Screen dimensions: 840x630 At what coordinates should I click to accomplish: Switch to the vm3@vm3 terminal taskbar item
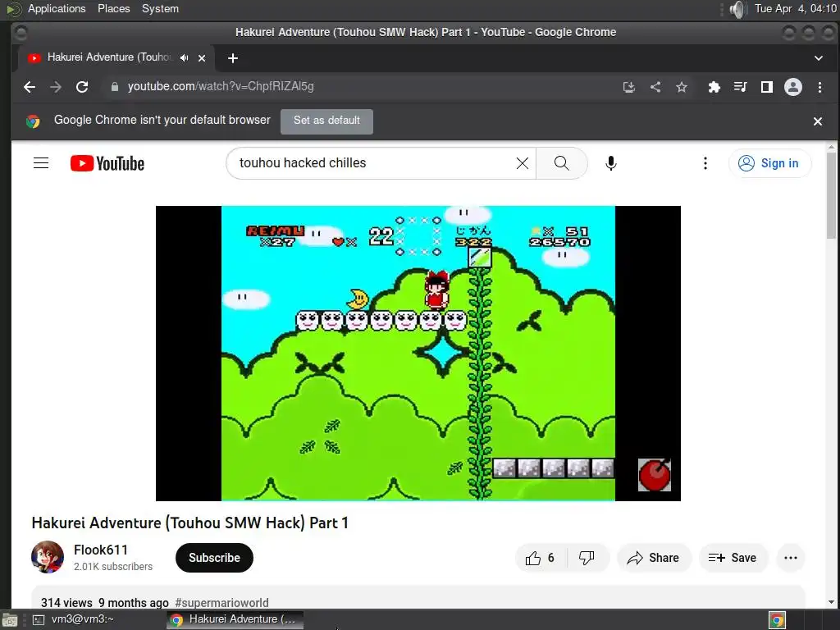pos(74,619)
